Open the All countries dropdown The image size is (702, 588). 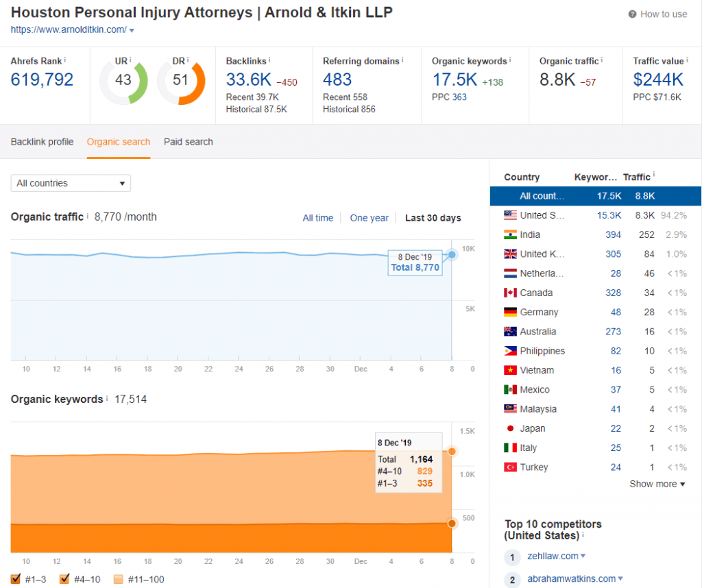coord(71,183)
